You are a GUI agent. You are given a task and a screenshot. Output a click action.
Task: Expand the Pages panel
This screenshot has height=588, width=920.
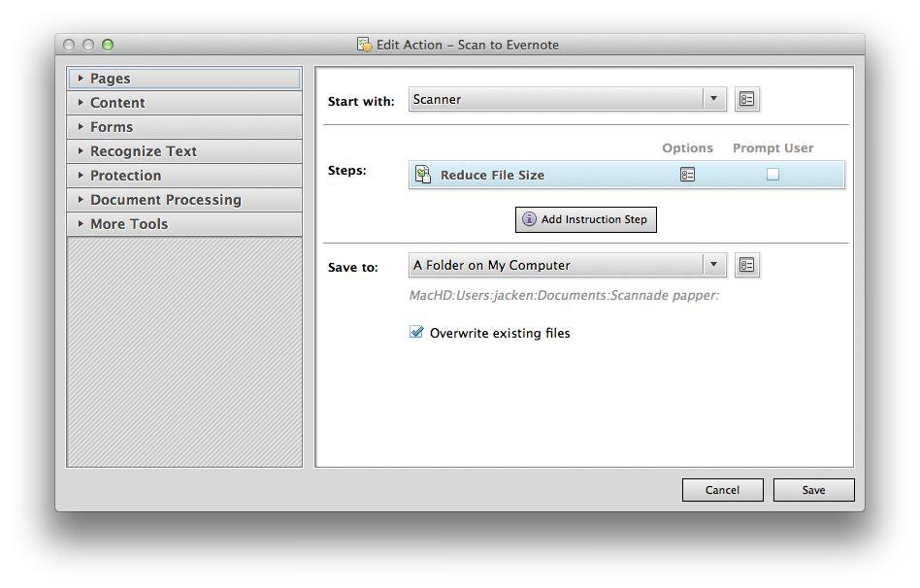coord(184,79)
